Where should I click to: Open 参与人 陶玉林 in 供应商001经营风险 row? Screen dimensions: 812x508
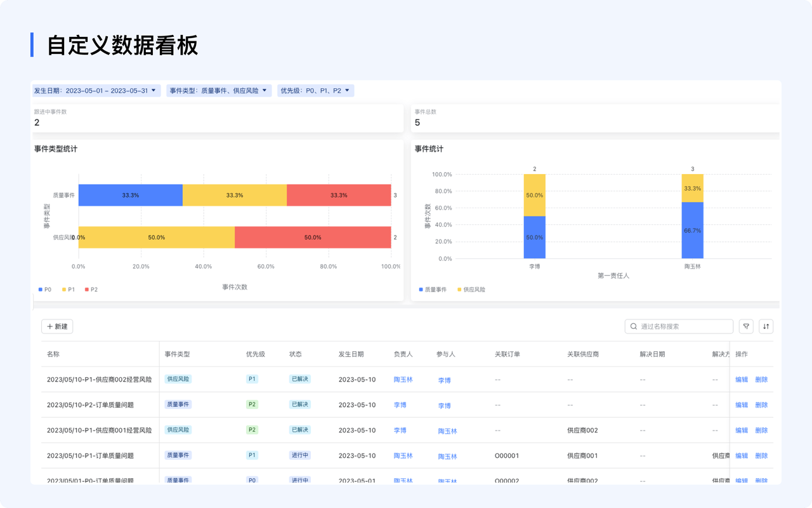[x=447, y=431]
